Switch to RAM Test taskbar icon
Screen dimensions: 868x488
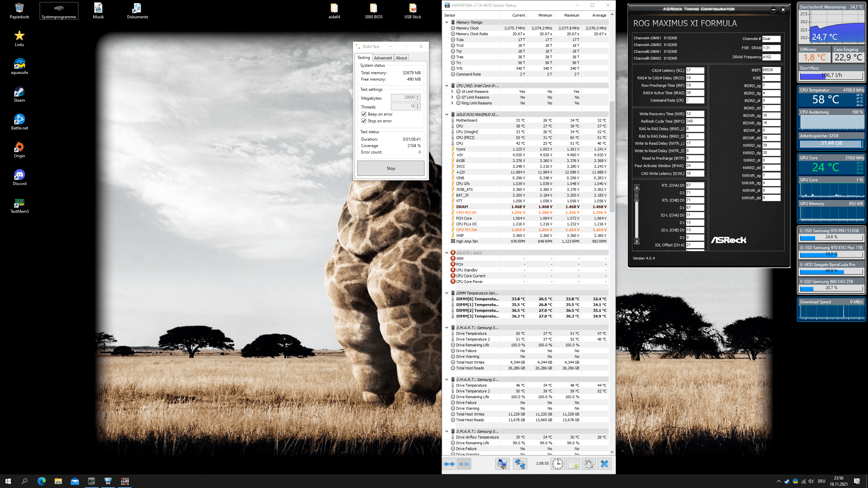(125, 481)
